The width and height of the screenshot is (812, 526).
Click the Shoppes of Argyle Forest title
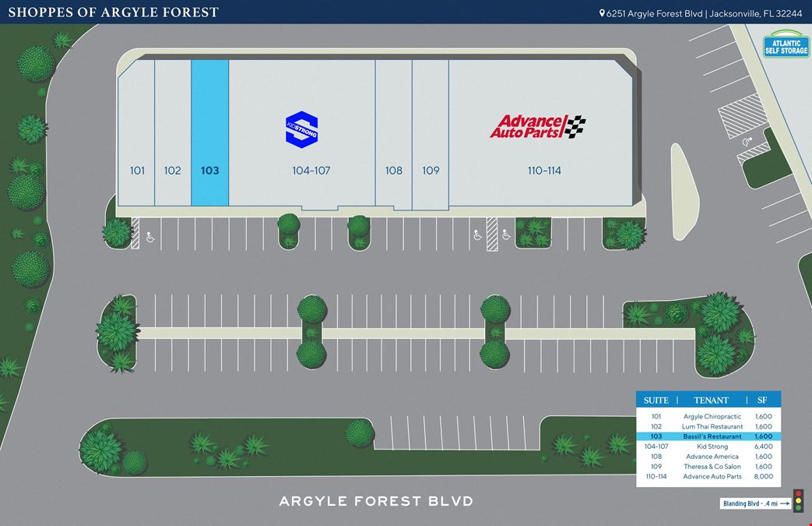click(114, 12)
